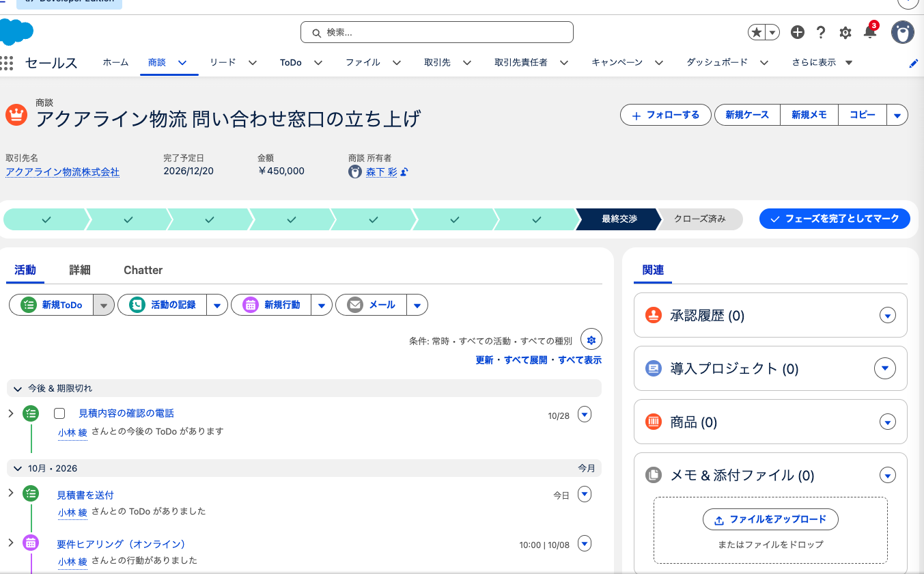The width and height of the screenshot is (924, 574).
Task: Select the クローズ済み stage in path
Action: pos(699,219)
